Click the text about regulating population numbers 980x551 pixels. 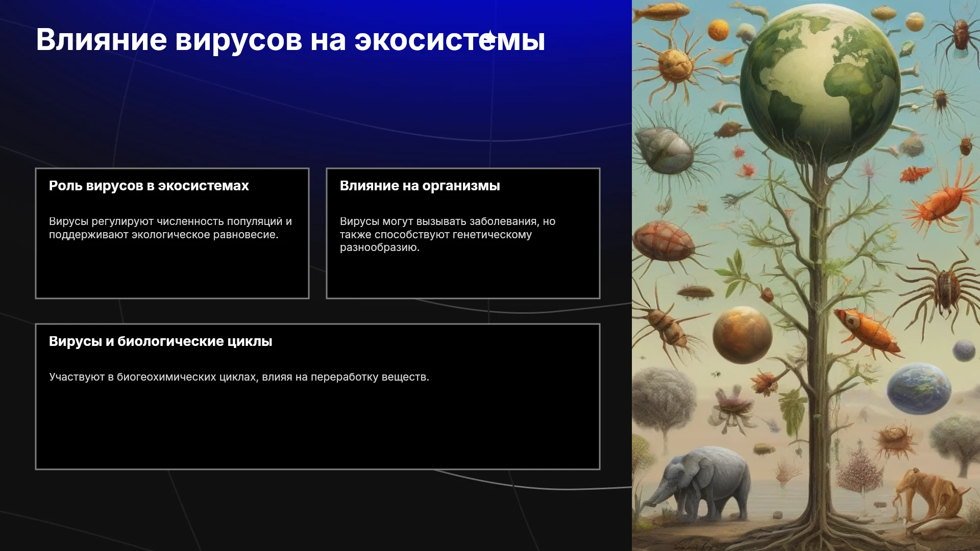coord(170,228)
